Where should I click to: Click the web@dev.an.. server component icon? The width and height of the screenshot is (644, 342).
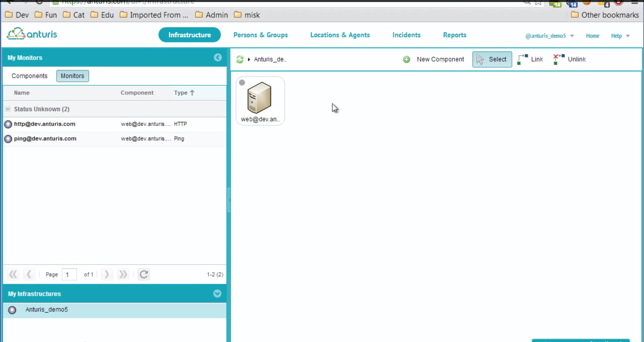(x=259, y=98)
